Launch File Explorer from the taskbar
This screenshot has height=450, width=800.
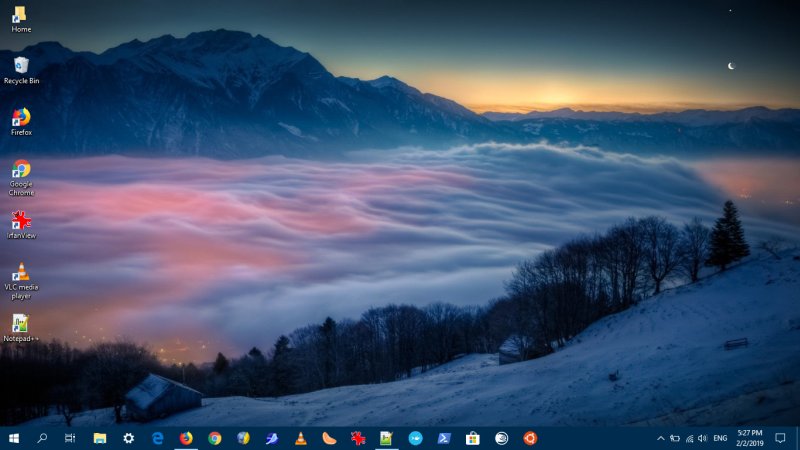[100, 438]
